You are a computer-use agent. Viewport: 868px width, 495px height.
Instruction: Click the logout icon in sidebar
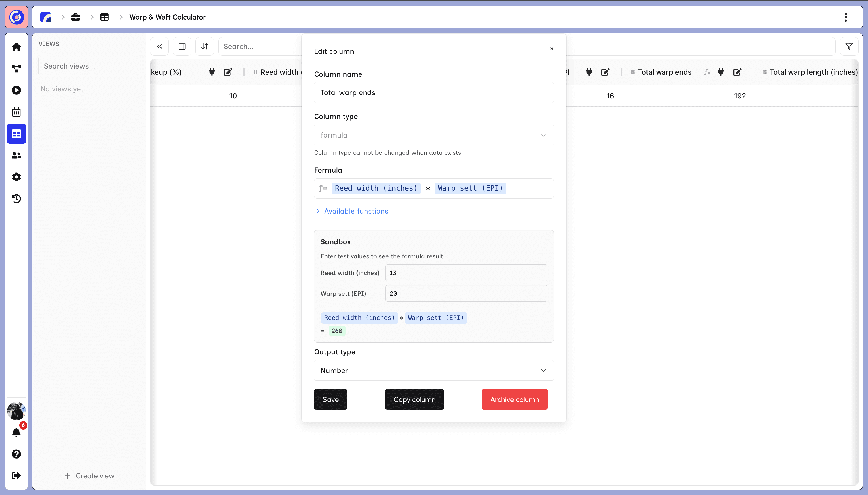(16, 476)
